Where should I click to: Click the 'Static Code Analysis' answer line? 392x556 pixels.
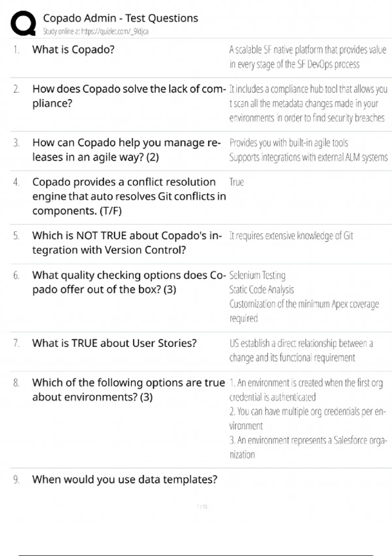[261, 290]
